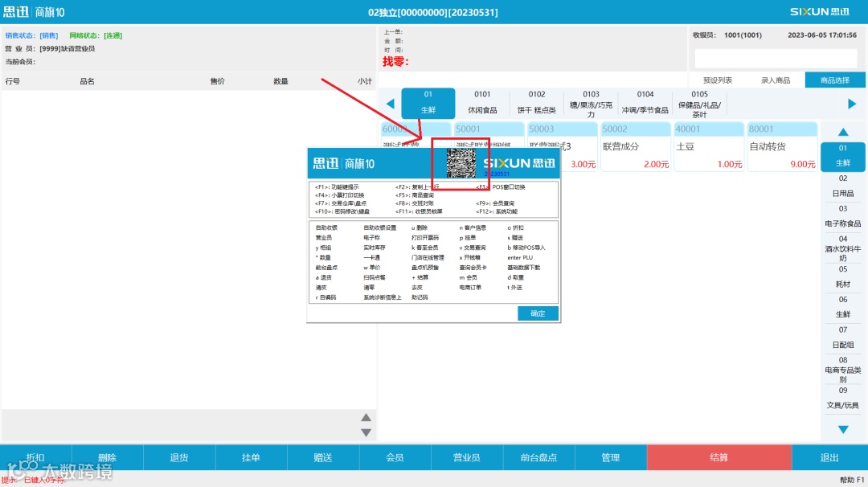Click n 客户信息 in the help dialog
868x487 pixels.
click(x=473, y=228)
